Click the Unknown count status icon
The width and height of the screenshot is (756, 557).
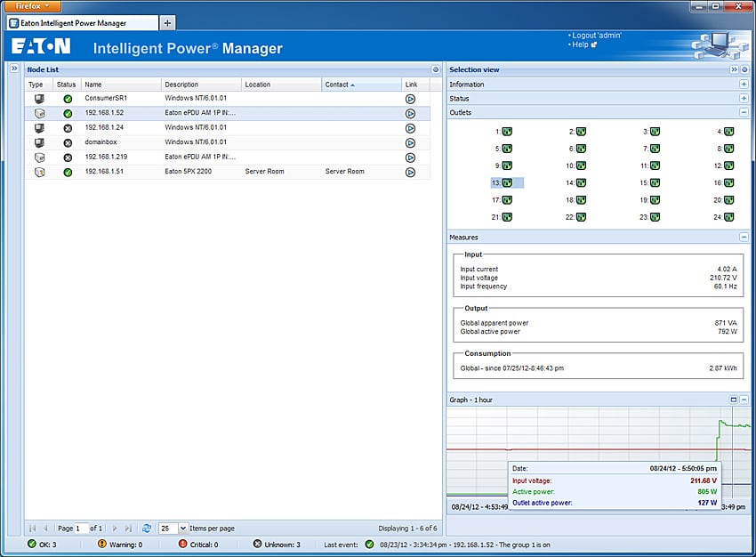click(x=257, y=544)
